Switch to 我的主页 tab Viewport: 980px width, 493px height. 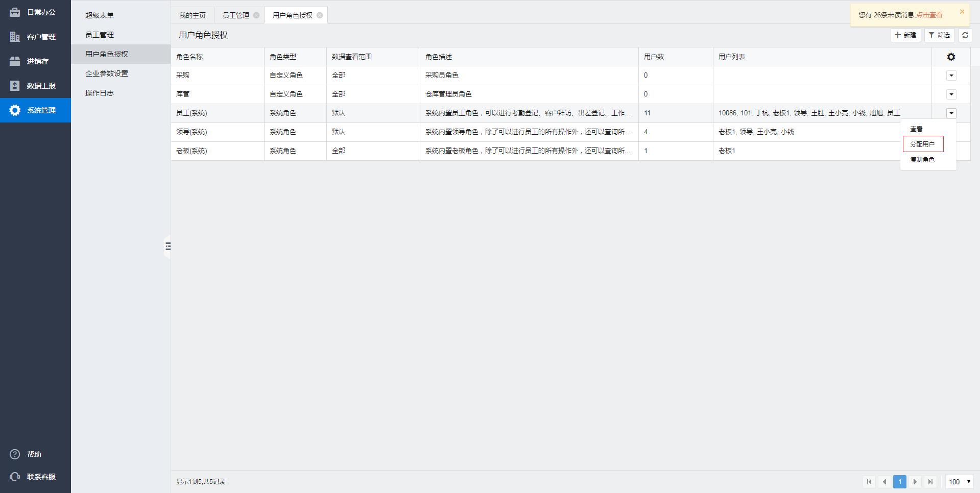tap(192, 15)
